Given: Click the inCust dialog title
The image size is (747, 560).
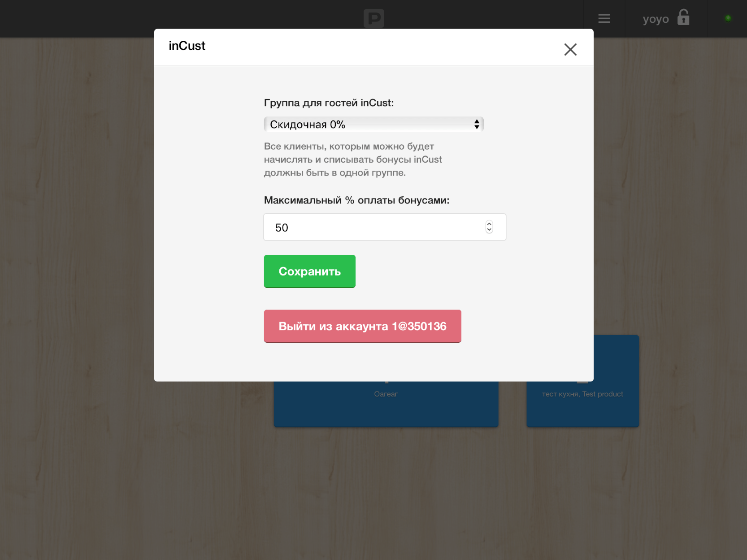Looking at the screenshot, I should coord(187,46).
